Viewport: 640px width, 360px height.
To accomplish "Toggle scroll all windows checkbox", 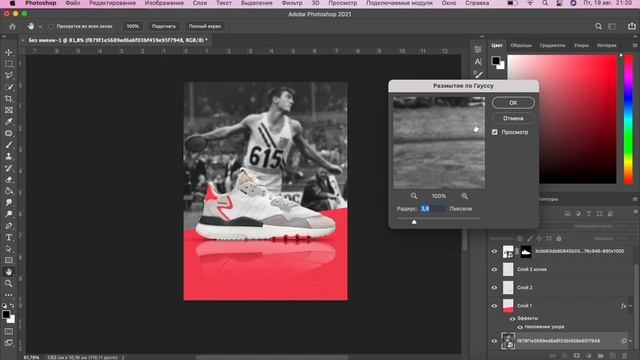I will coord(51,27).
